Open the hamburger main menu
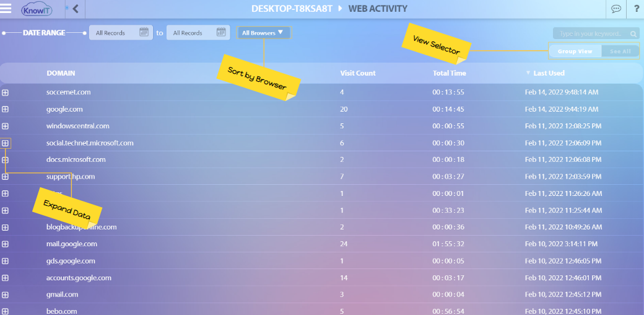 click(x=6, y=9)
